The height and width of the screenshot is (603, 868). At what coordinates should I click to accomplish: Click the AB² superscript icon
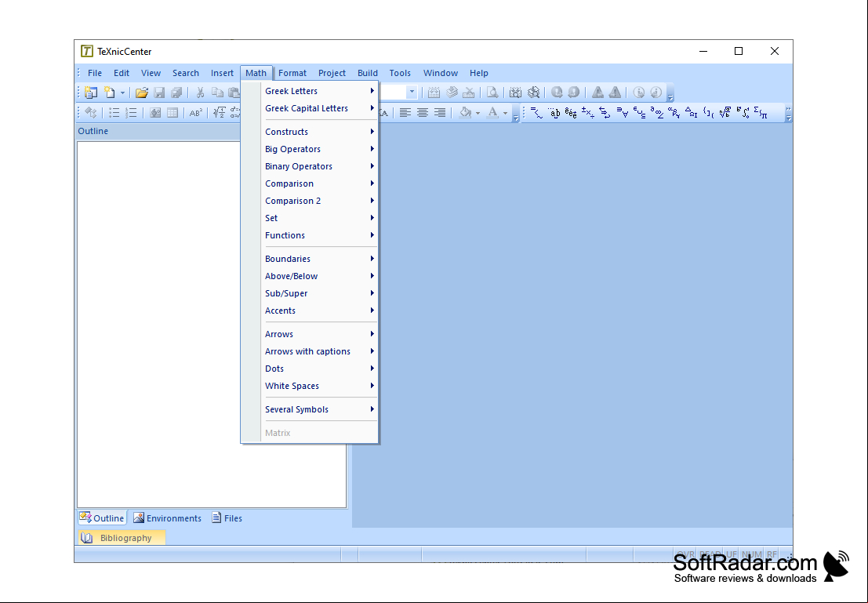(196, 113)
